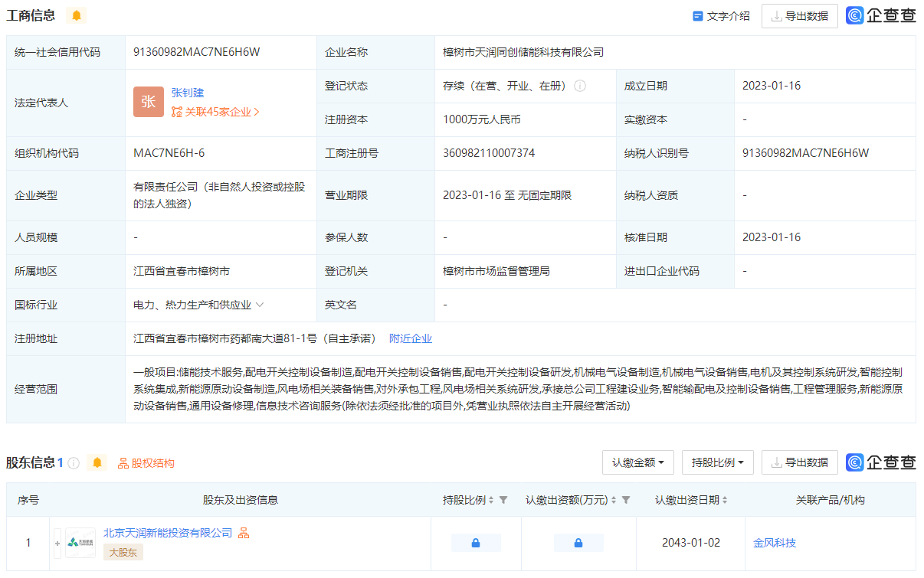Open 北京天润新能投资有限公司 shareholder page

168,533
